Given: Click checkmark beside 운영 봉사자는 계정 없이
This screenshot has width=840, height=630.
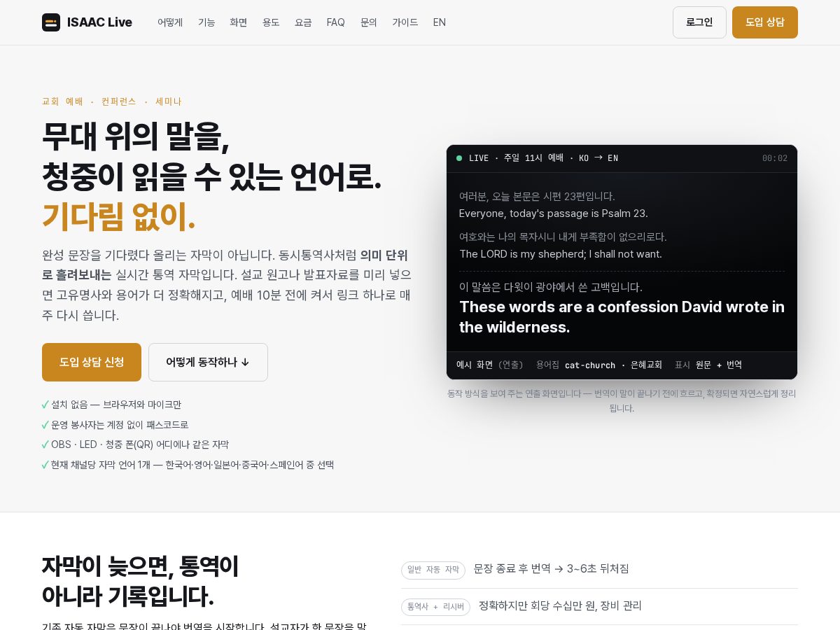Looking at the screenshot, I should point(45,425).
